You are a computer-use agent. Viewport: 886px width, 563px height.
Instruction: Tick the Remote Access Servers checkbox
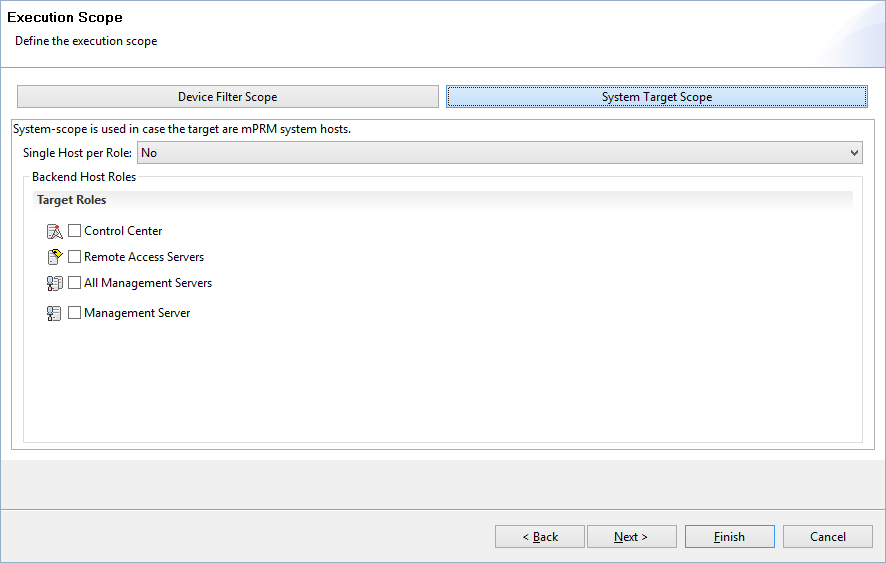click(74, 257)
